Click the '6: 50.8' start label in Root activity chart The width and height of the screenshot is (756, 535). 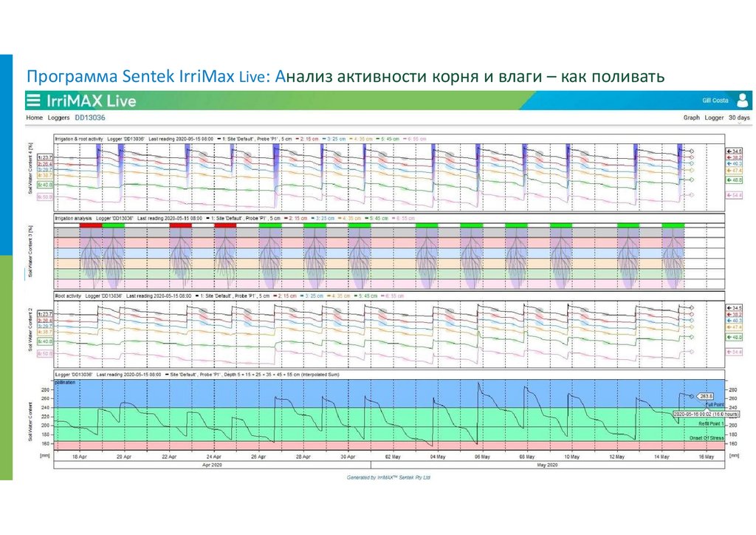coord(45,354)
